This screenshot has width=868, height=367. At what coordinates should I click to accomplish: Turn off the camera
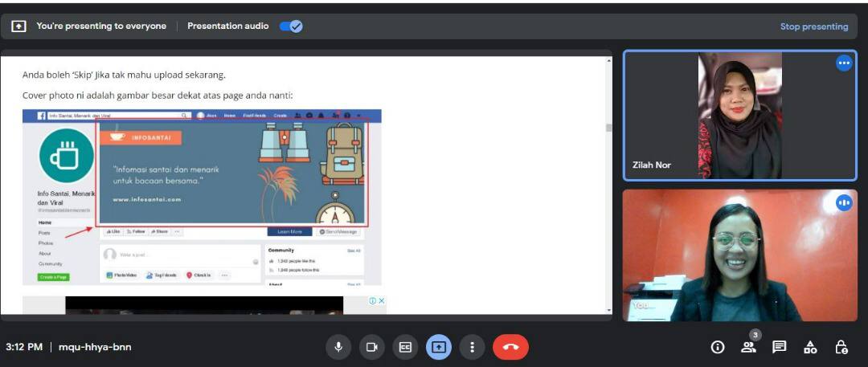(371, 347)
